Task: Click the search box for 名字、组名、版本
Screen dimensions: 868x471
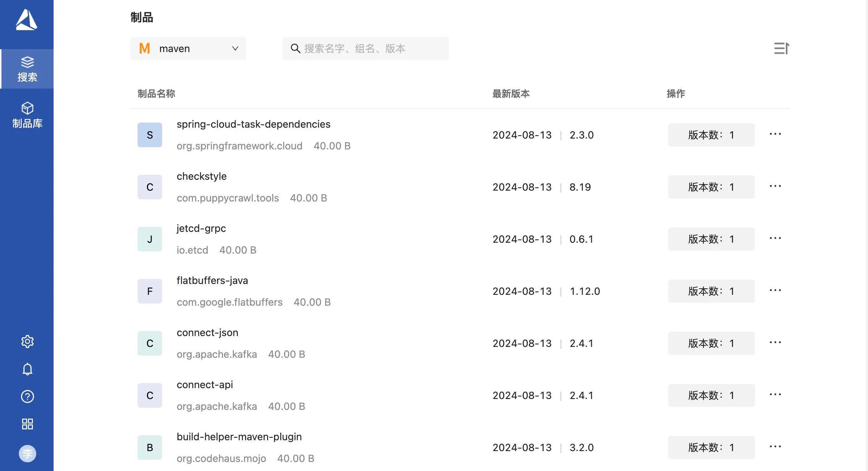Action: [366, 48]
